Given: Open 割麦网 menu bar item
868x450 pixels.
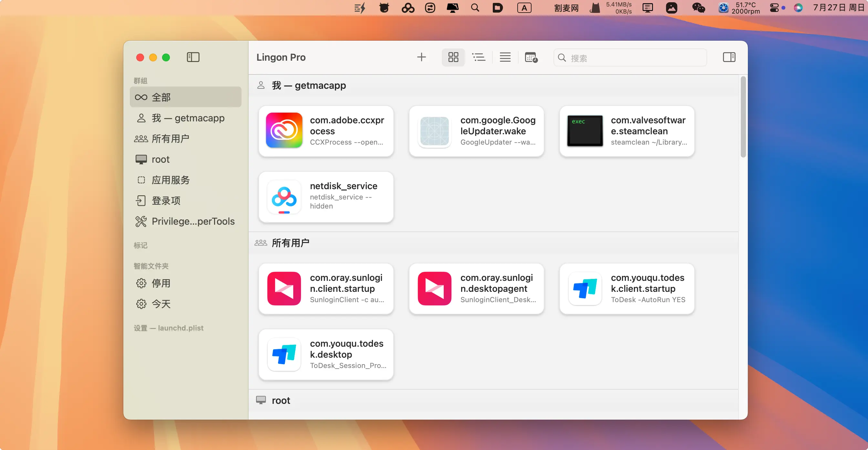Looking at the screenshot, I should click(x=566, y=8).
